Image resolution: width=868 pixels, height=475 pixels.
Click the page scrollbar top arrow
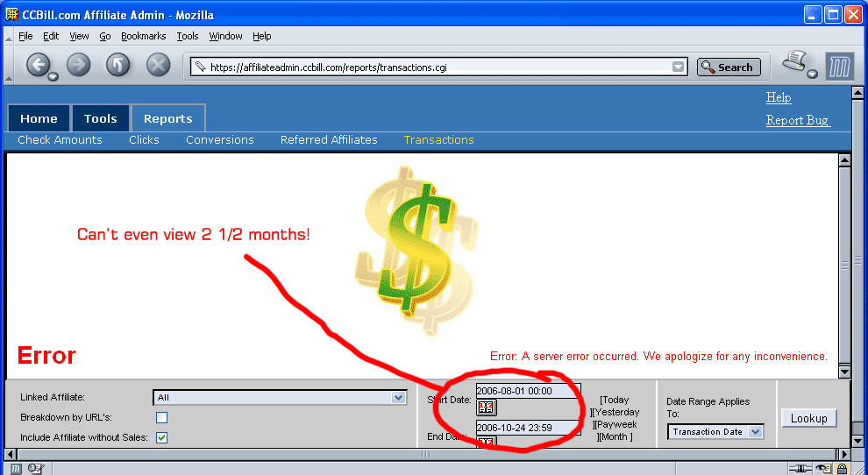point(857,92)
